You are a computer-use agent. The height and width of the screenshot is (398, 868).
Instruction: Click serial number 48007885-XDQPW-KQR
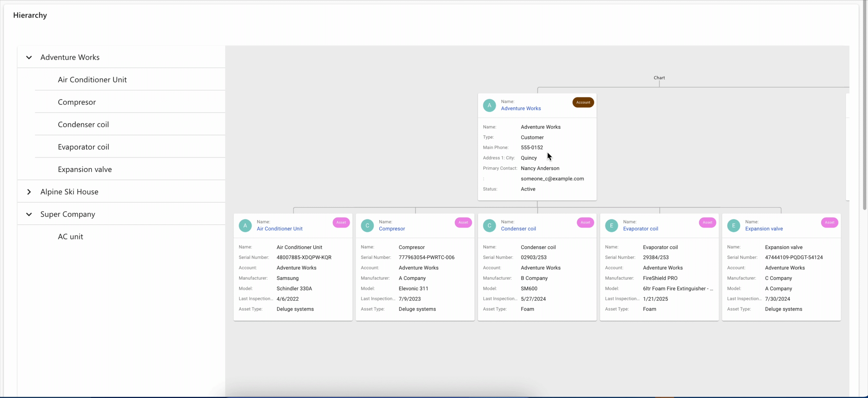point(304,257)
